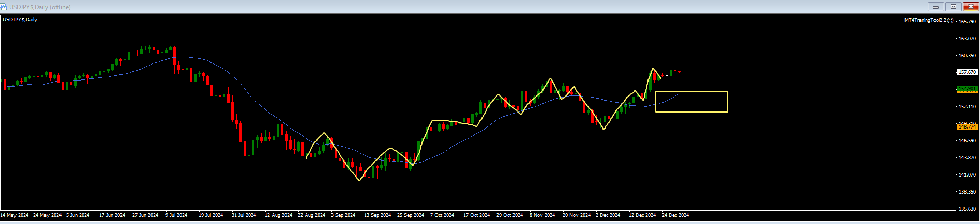980x224 pixels.
Task: Click the USDJPY$,Daily label inside chart
Action: tap(20, 20)
